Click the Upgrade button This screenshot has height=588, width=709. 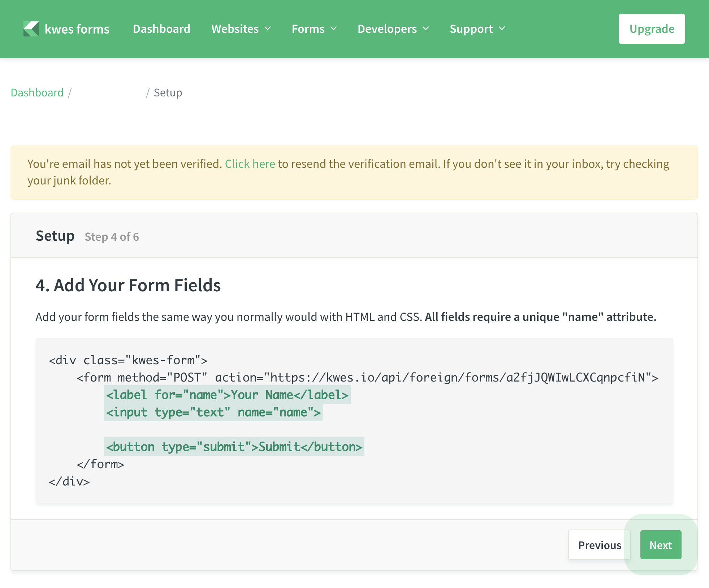click(x=652, y=29)
